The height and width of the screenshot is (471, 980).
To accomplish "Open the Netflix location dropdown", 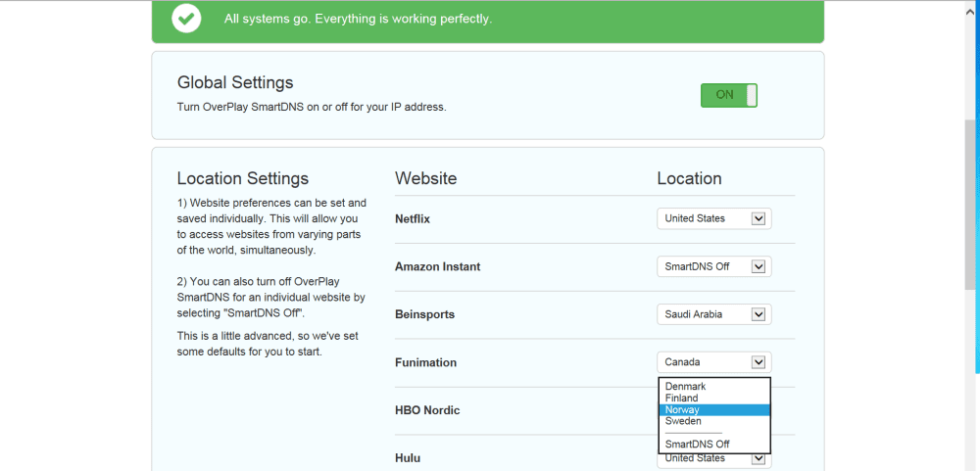I will coord(713,218).
